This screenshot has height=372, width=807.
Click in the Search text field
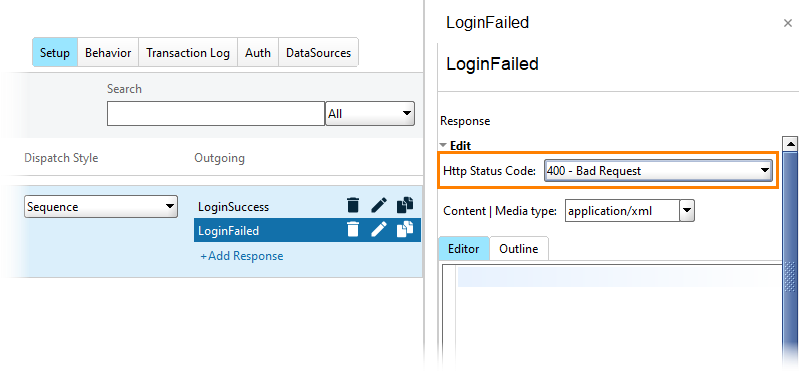216,114
